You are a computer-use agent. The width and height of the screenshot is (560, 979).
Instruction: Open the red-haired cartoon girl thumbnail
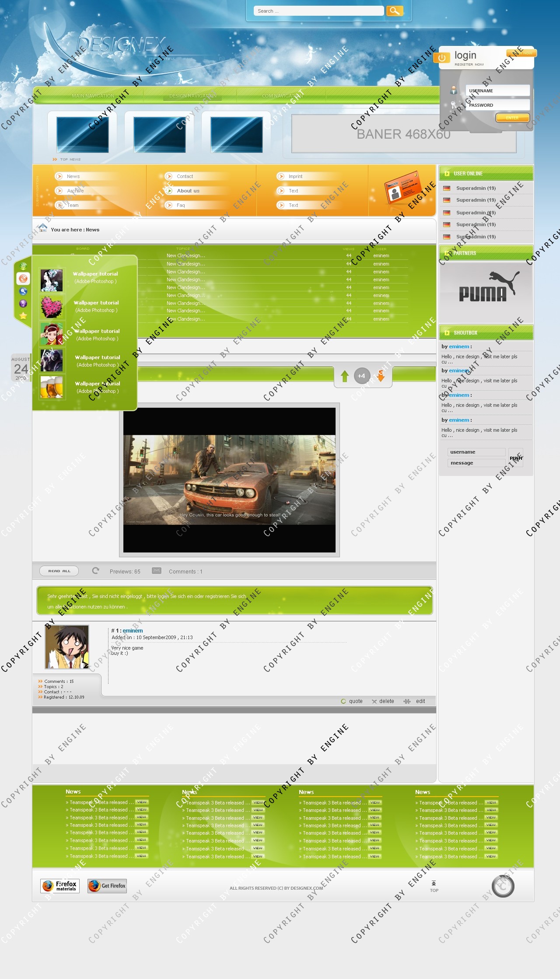pos(52,334)
